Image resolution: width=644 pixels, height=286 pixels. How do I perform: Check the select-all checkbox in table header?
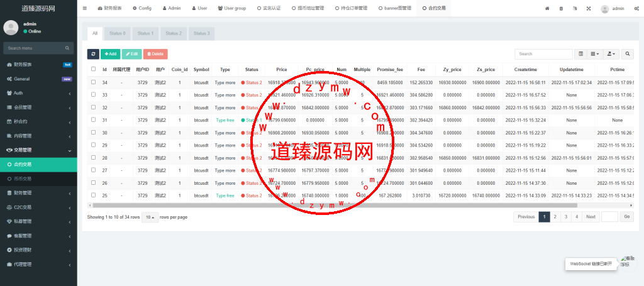[93, 69]
